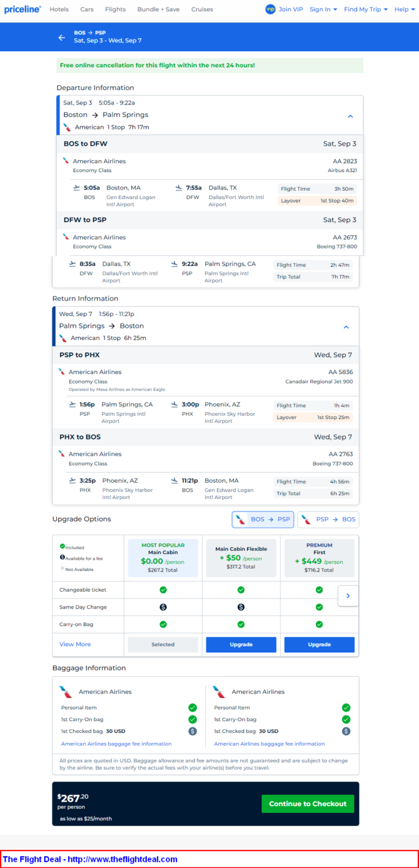Click 'Operated by Mesa Airlines as American Eagle'
The image size is (419, 868).
tap(117, 390)
